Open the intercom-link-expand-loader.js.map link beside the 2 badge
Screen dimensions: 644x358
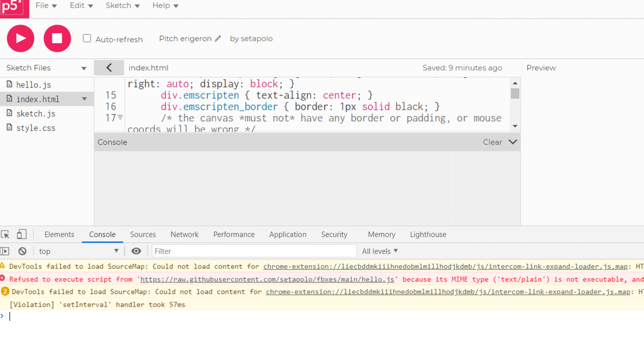(448, 292)
